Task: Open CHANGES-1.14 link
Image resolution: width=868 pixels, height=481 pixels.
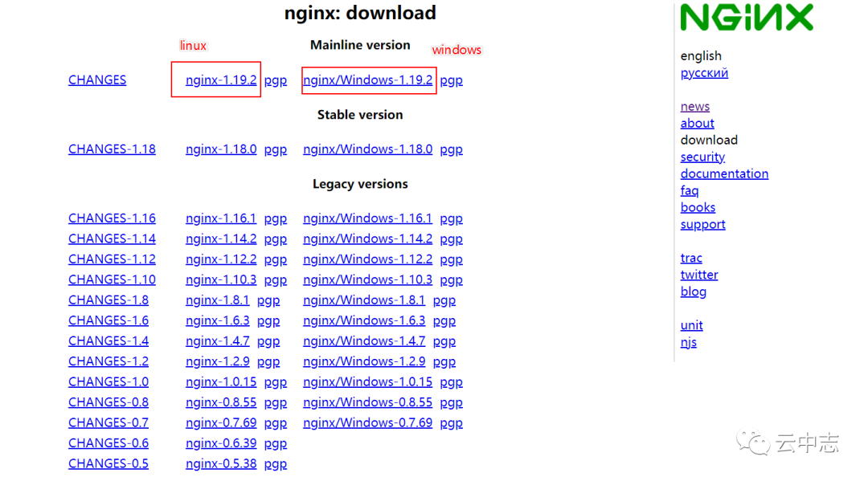Action: pos(112,238)
